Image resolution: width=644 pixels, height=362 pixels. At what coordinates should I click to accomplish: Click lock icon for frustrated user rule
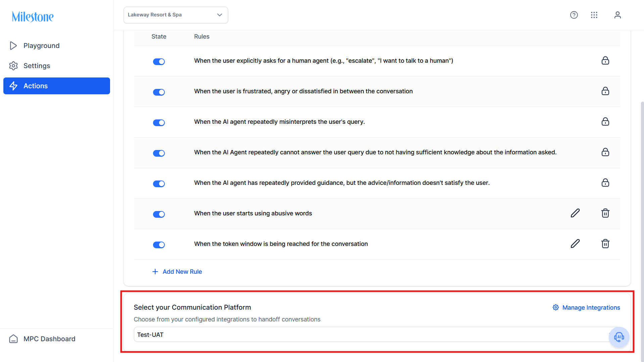tap(605, 91)
